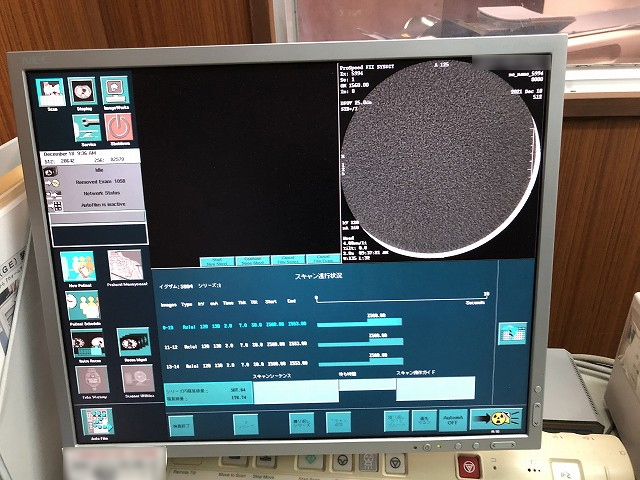640x480 pixels.
Task: Open the Patient Schedule icon
Action: pyautogui.click(x=83, y=305)
